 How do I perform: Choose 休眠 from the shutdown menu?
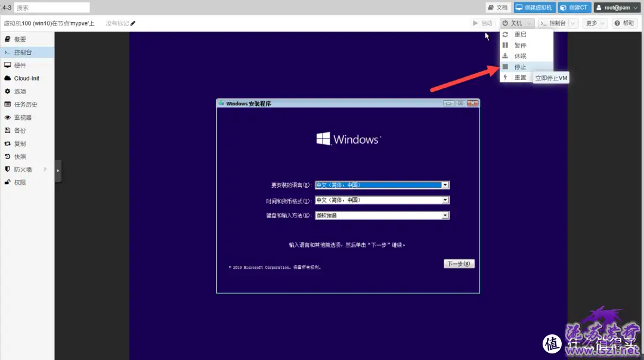pos(527,56)
